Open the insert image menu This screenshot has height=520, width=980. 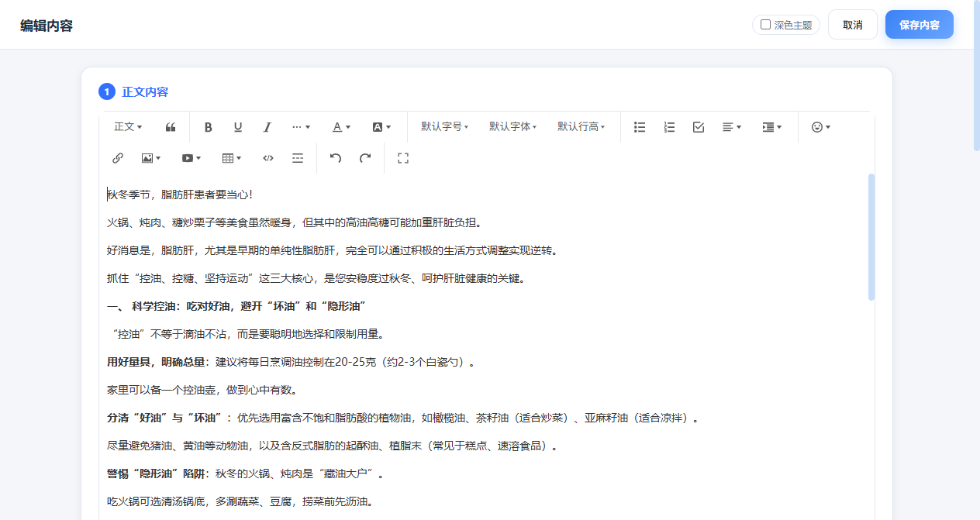[x=151, y=158]
